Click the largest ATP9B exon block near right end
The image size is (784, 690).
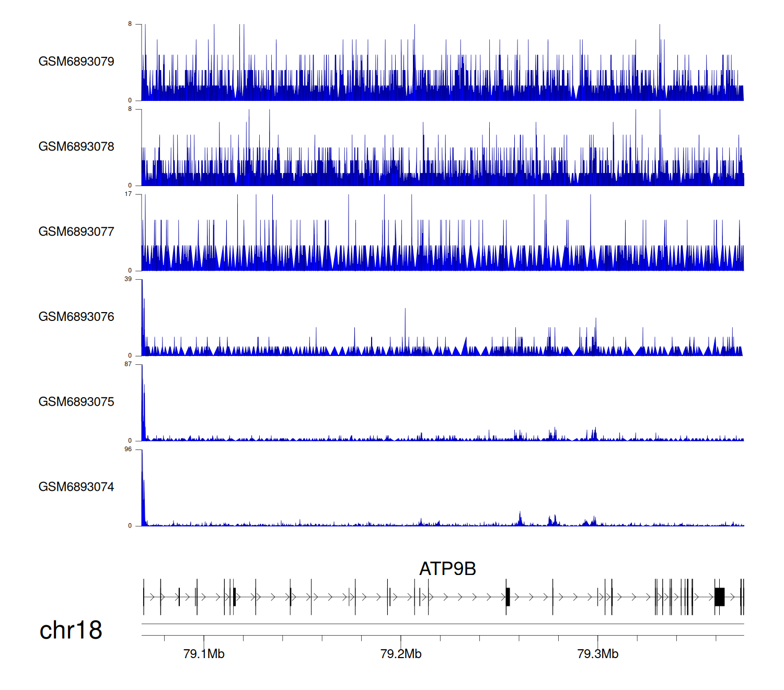pos(720,596)
